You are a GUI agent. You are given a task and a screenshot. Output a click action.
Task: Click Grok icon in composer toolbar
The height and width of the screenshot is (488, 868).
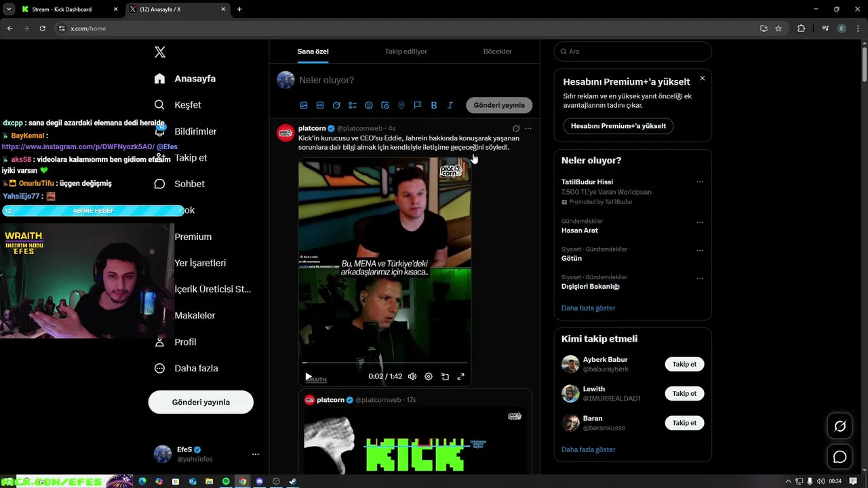pos(336,105)
